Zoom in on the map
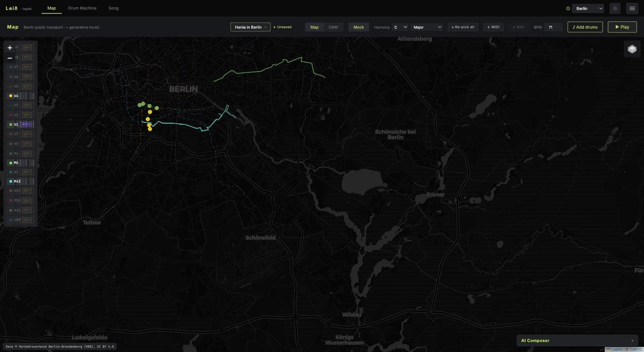 pyautogui.click(x=10, y=48)
